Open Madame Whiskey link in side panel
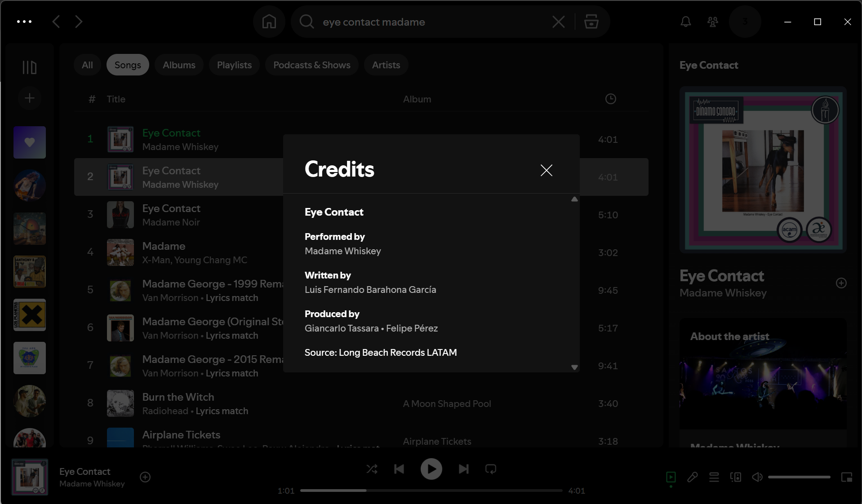862x504 pixels. click(723, 293)
